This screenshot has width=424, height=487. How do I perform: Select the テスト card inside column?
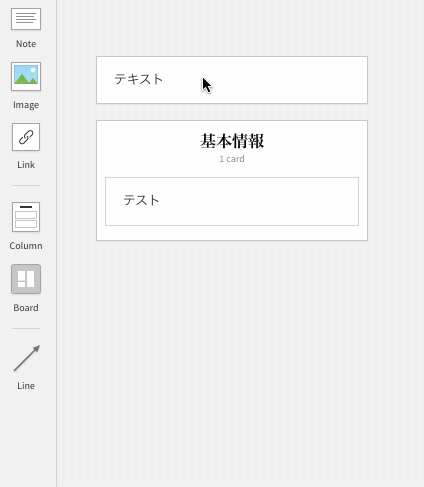(x=232, y=201)
